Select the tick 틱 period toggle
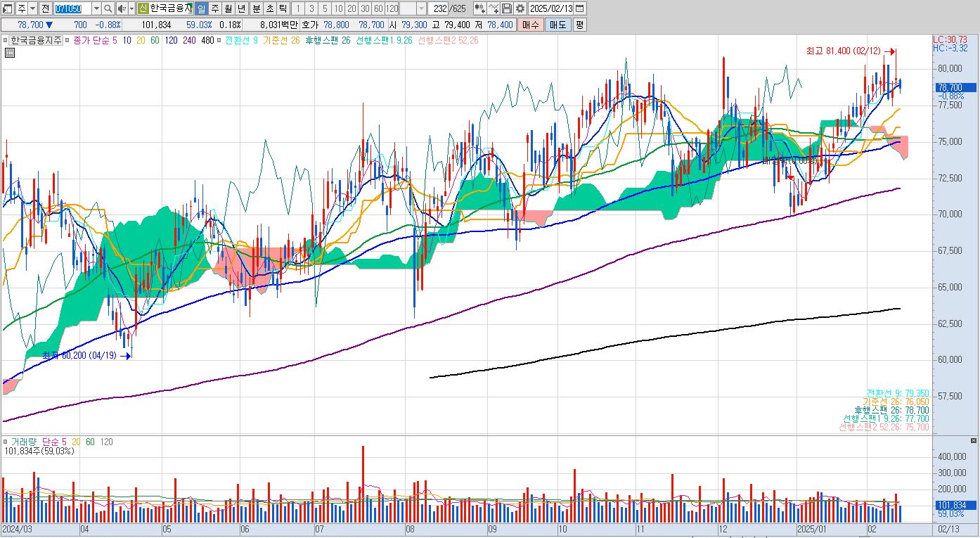The height and width of the screenshot is (538, 980). coord(283,8)
